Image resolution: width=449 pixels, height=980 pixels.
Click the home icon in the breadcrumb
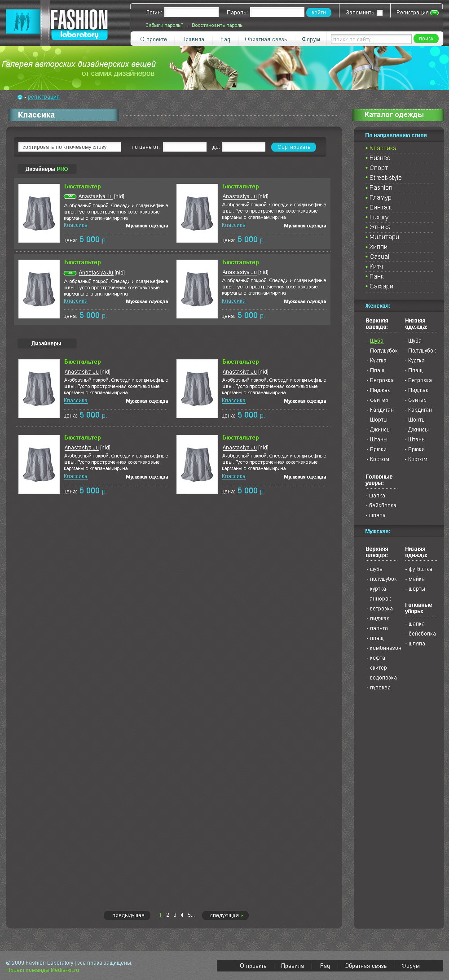pos(20,97)
